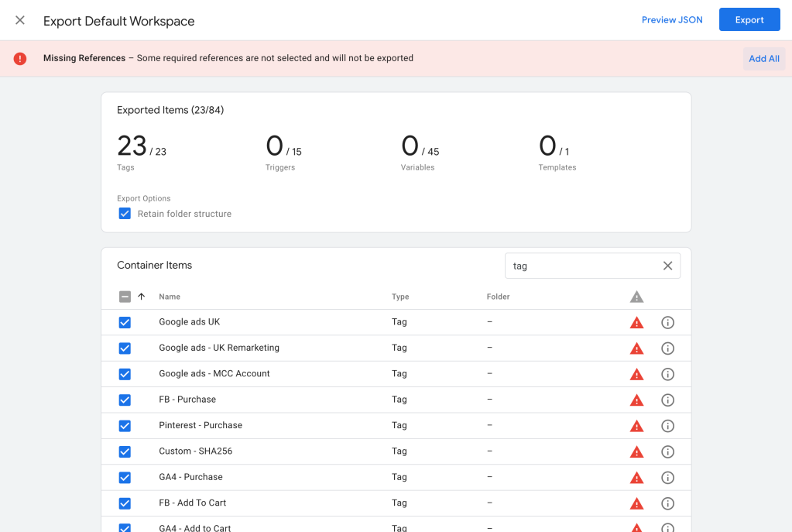View info for Pinterest - Purchase tag
The height and width of the screenshot is (532, 792).
pos(667,426)
